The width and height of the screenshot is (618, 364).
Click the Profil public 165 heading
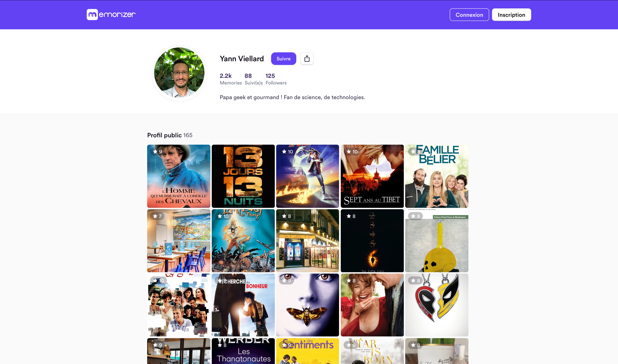pos(170,135)
